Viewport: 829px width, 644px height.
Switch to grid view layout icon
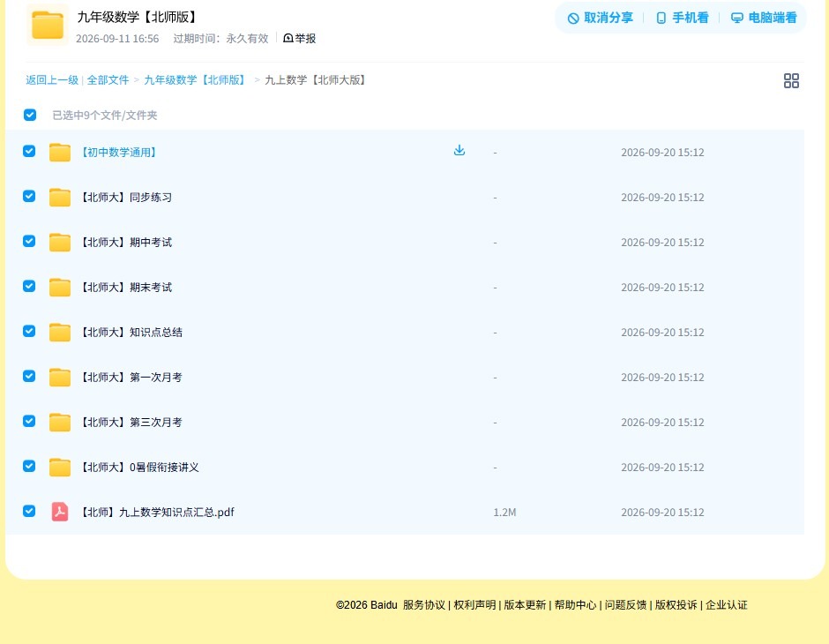tap(791, 80)
